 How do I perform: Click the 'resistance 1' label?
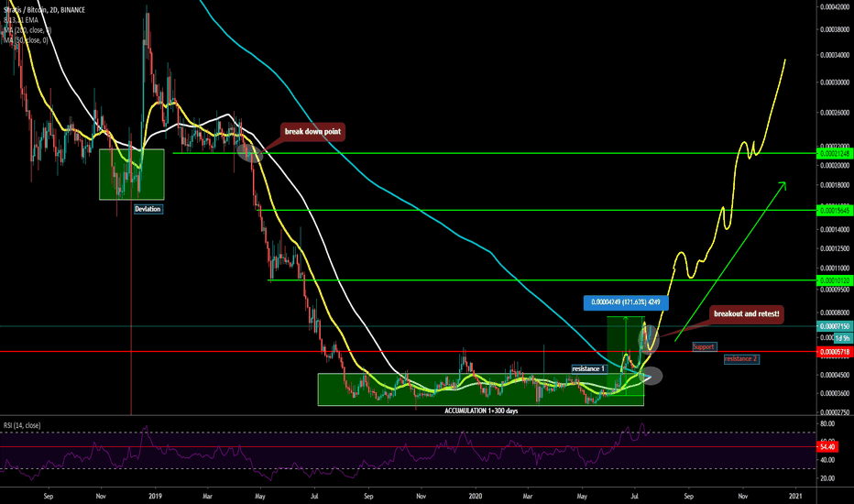coord(588,369)
